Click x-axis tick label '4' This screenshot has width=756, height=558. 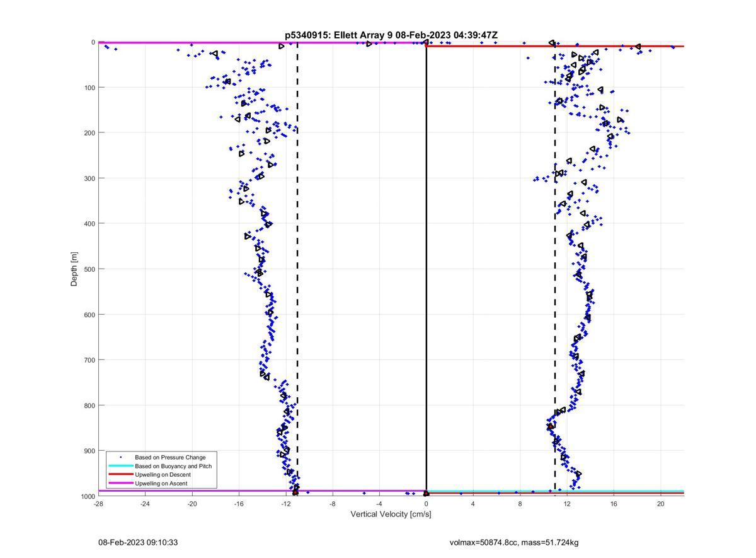point(473,504)
